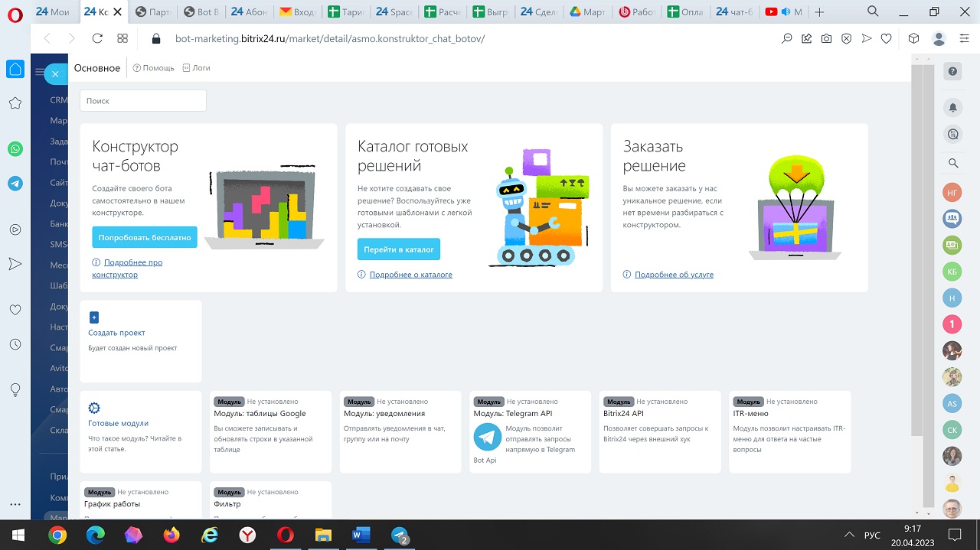980x550 pixels.
Task: Click the Поиск search input field
Action: tap(143, 101)
